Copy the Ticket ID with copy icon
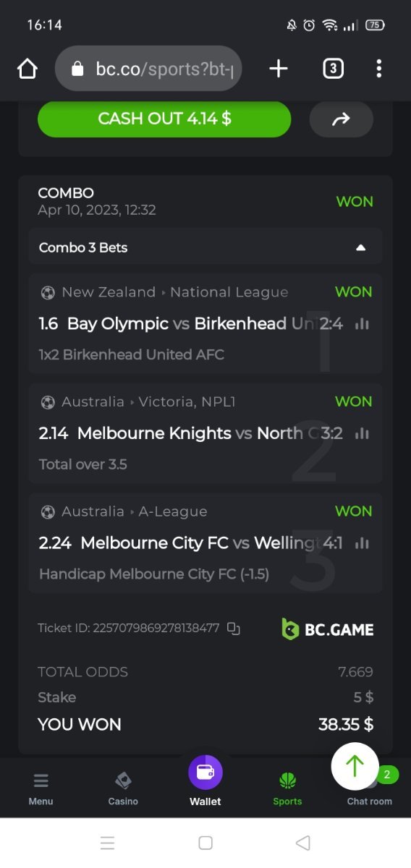Screen dimensions: 411x868 [233, 629]
